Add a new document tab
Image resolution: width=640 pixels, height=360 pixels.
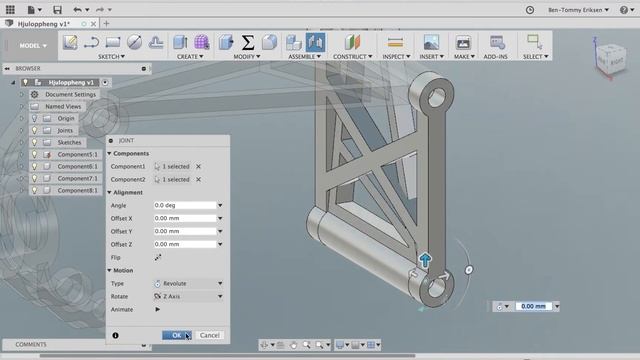coord(107,24)
